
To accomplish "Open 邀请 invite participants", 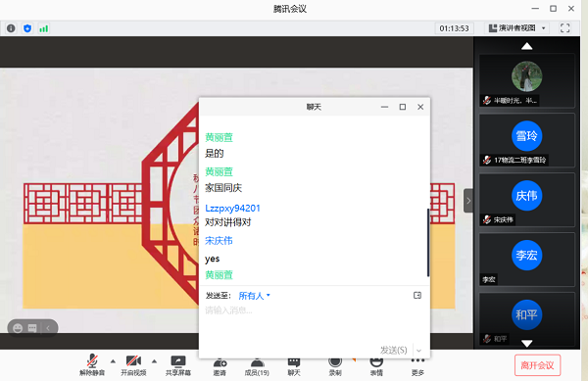I will click(220, 367).
